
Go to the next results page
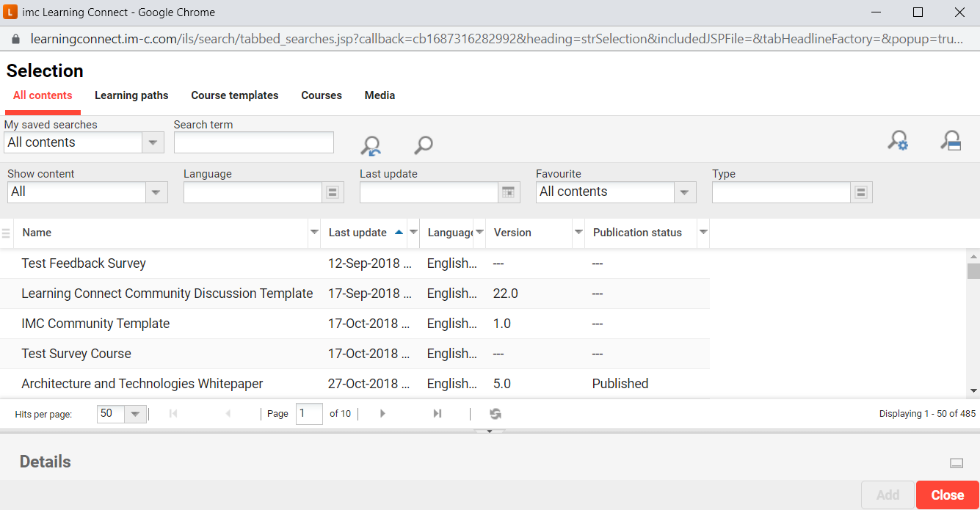coord(382,413)
